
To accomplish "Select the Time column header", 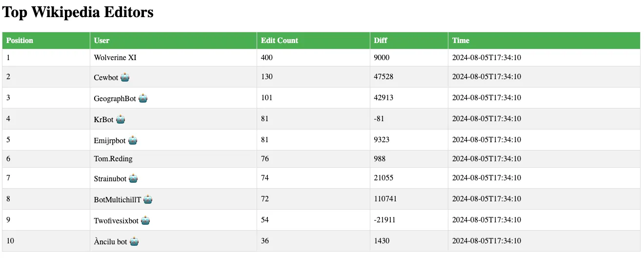I will tap(461, 41).
